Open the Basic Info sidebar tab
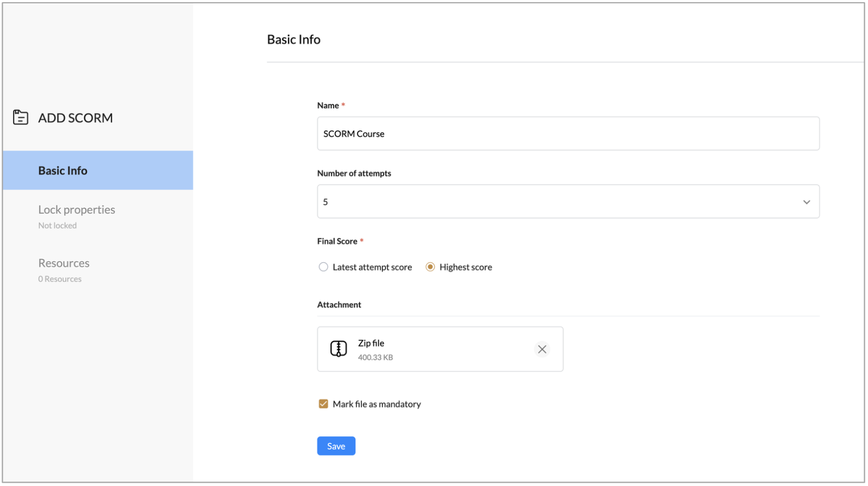Viewport: 868px width, 486px height. point(63,171)
